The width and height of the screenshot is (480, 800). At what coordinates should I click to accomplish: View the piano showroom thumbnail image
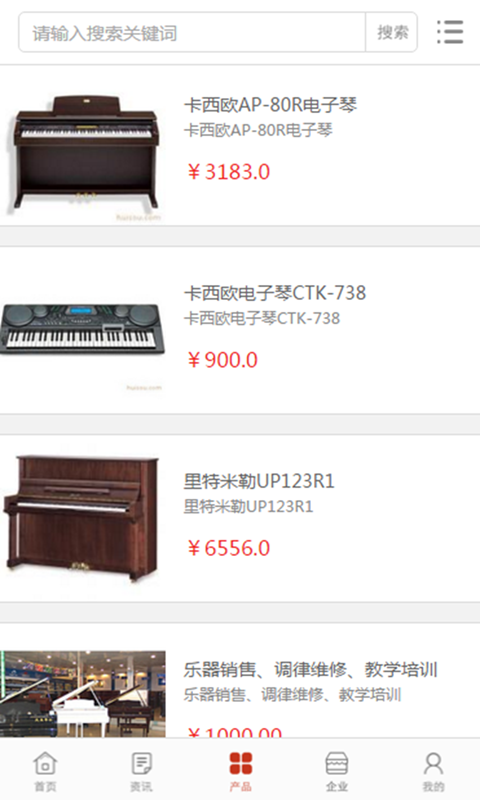[83, 694]
